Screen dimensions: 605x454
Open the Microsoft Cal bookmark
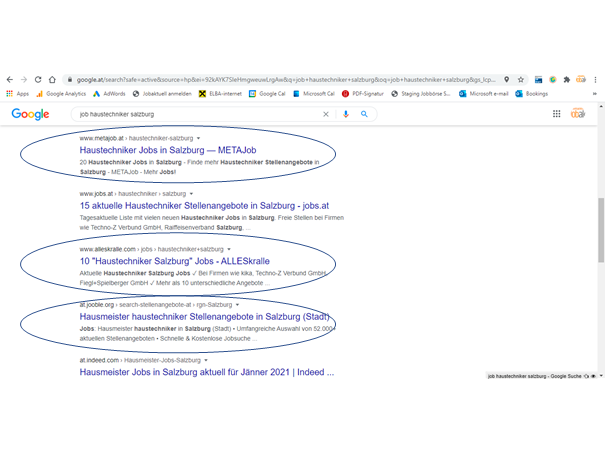tap(314, 94)
